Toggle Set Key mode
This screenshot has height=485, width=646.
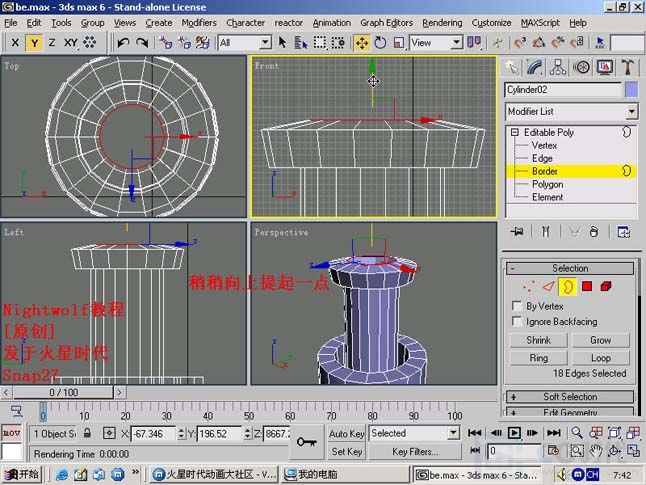[x=346, y=452]
